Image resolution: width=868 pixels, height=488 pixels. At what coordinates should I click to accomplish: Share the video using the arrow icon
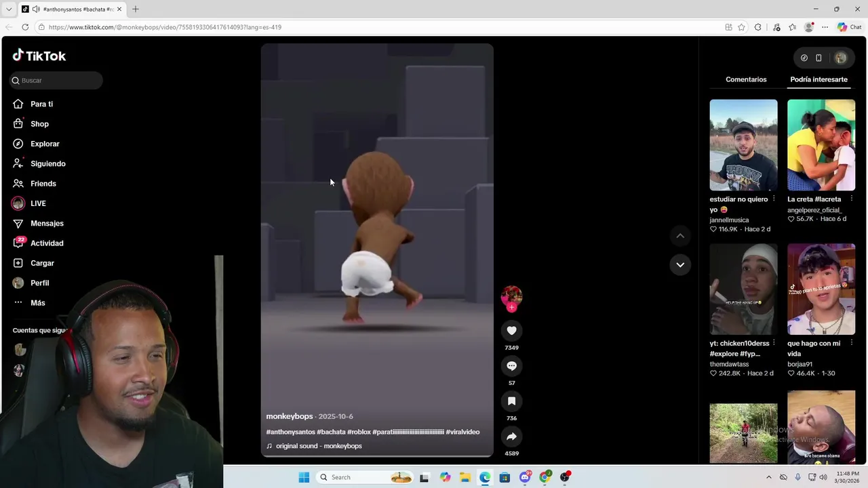511,436
